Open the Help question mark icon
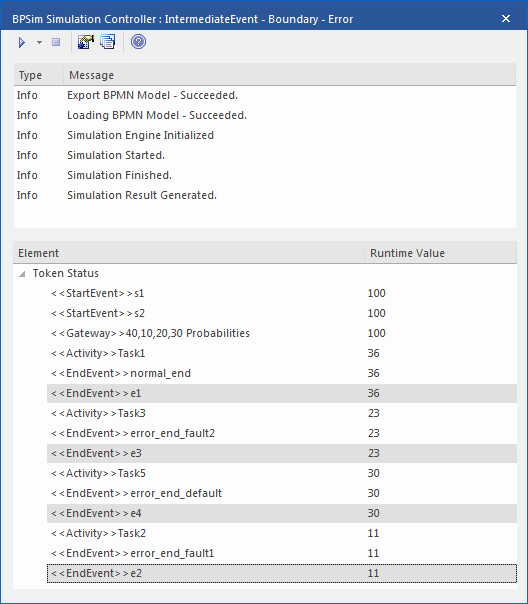The height and width of the screenshot is (604, 528). (x=138, y=42)
